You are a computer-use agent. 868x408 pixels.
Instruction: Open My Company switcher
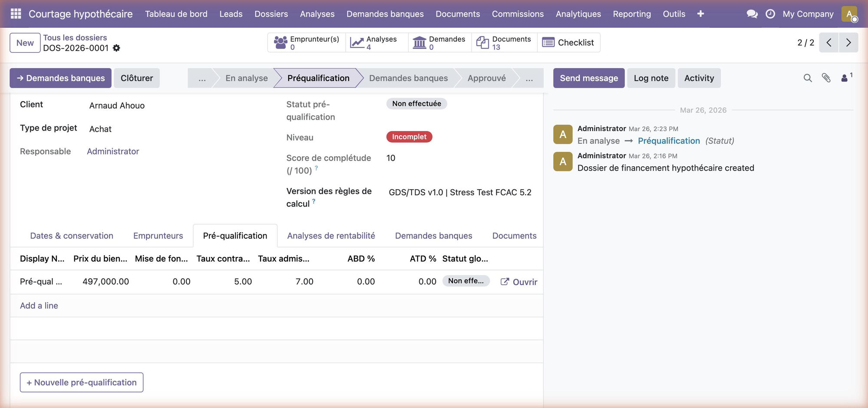808,14
